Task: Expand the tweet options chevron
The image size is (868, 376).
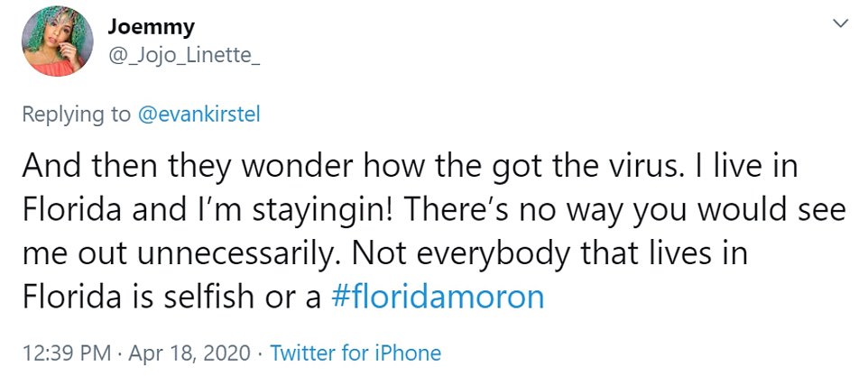Action: pos(840,23)
